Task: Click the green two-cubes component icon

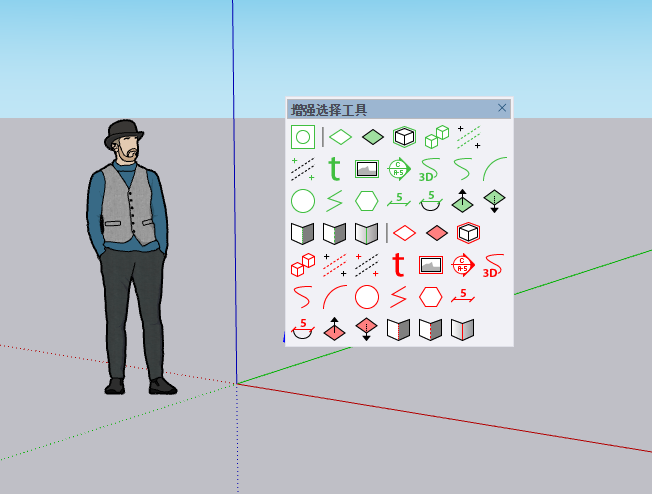Action: (437, 137)
